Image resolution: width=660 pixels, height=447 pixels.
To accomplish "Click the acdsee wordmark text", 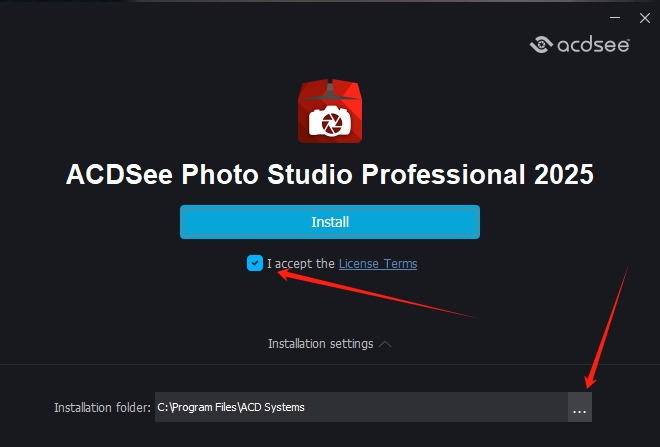I will pyautogui.click(x=592, y=44).
